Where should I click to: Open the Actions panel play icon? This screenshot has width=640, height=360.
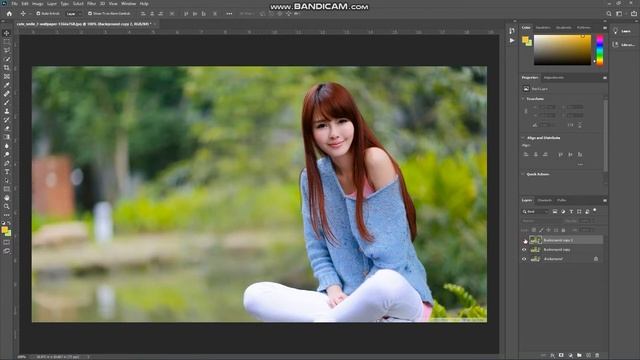(x=512, y=40)
